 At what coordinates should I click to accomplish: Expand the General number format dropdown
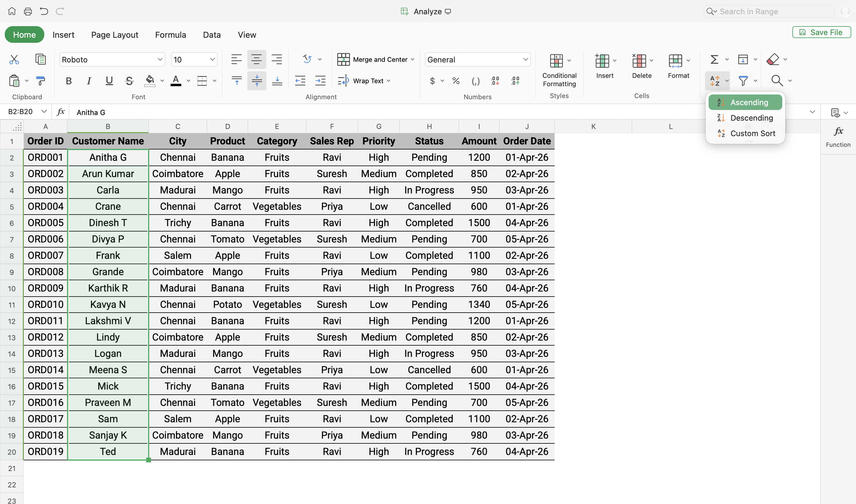point(525,60)
